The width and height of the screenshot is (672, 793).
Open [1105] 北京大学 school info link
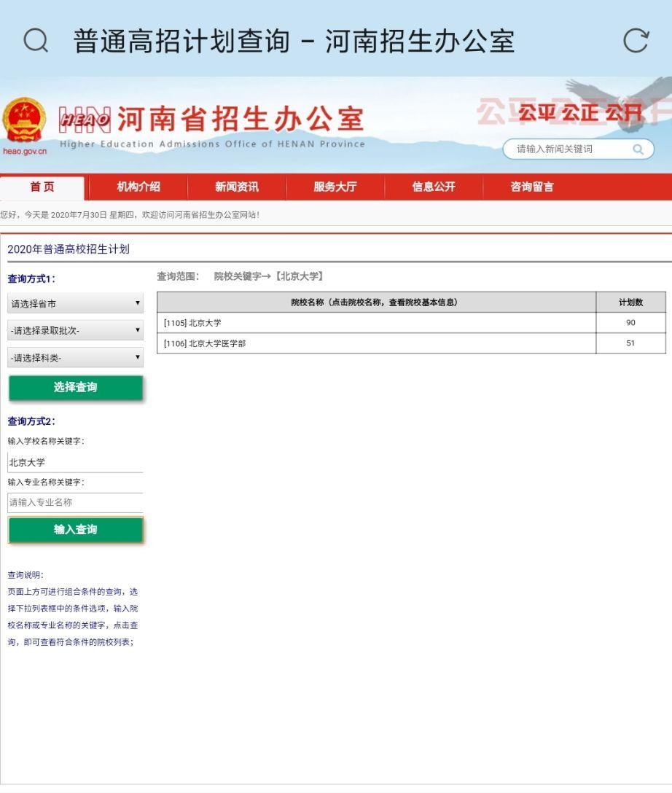[192, 323]
